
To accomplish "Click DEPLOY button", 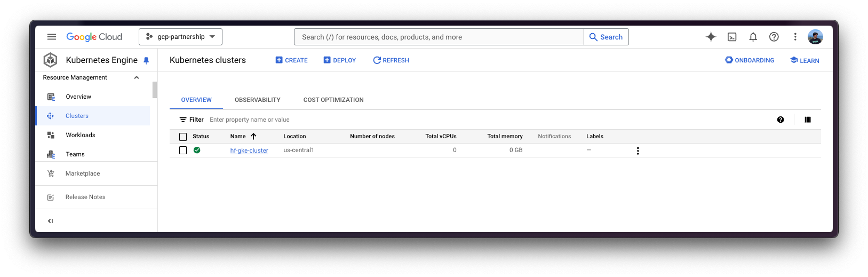I will click(339, 60).
